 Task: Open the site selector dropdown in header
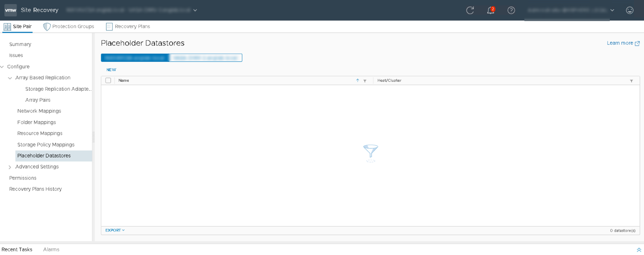click(195, 10)
